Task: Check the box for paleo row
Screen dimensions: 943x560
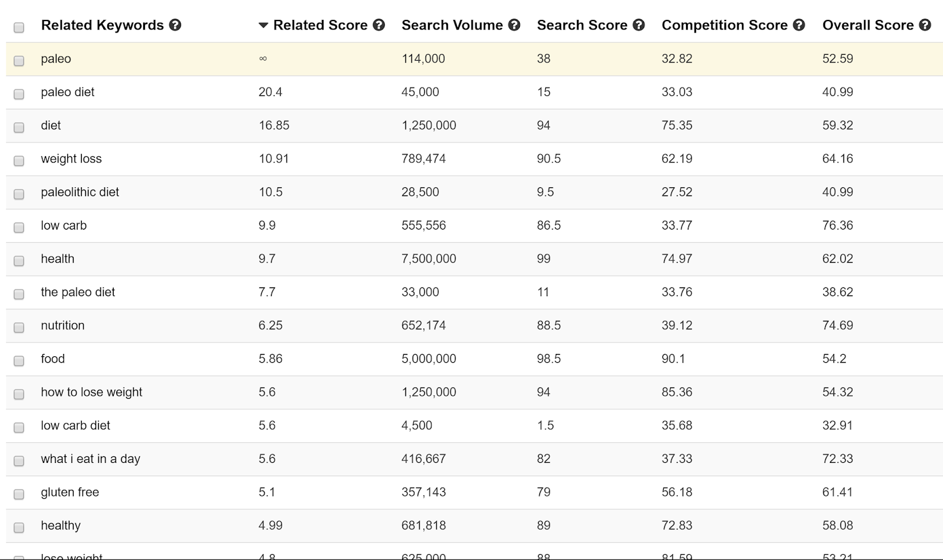Action: click(19, 61)
